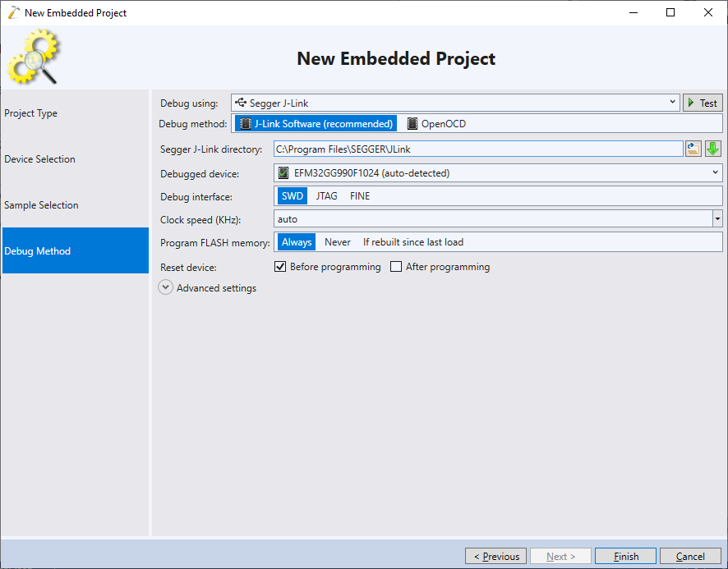
Task: Go to Sample Selection step
Action: 76,204
